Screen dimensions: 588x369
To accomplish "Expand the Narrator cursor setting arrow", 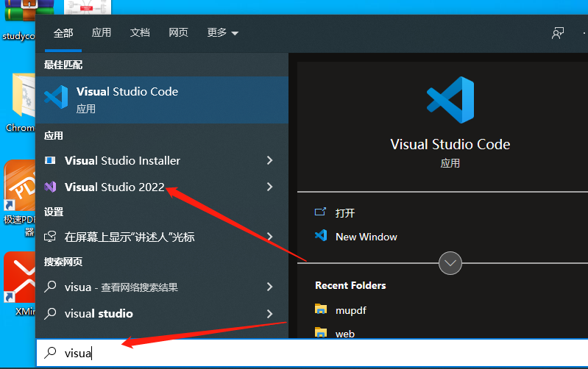I will coord(269,237).
